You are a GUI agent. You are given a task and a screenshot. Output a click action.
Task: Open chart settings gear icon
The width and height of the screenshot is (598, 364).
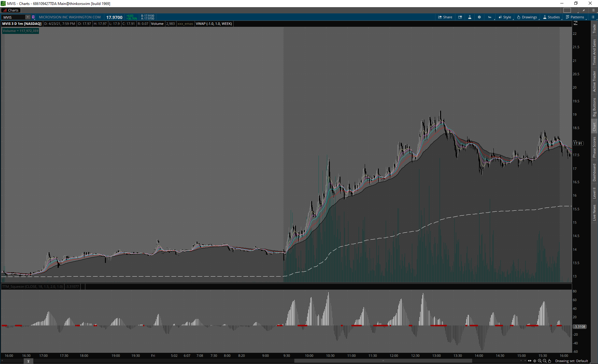click(x=479, y=17)
